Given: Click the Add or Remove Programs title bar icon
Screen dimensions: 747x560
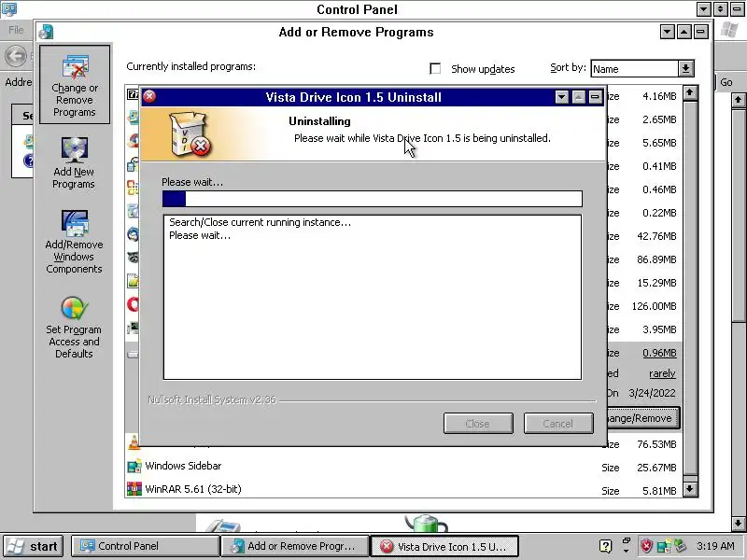Looking at the screenshot, I should click(46, 32).
